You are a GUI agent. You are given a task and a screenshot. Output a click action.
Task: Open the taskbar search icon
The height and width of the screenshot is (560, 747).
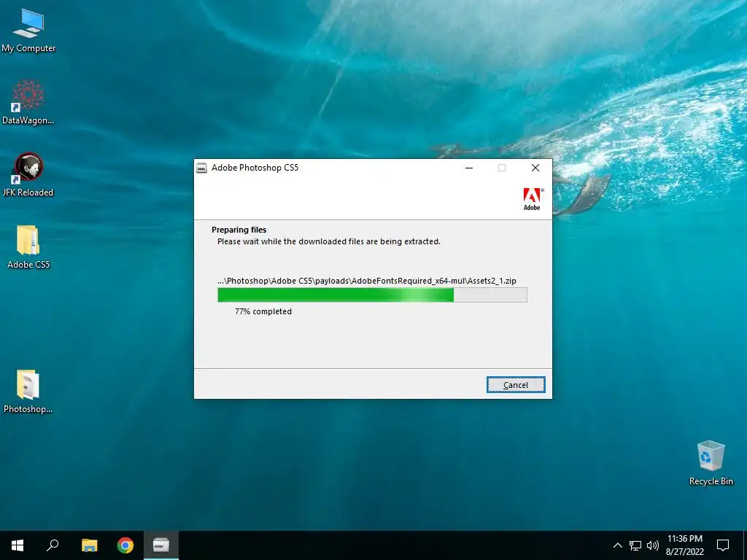(53, 545)
